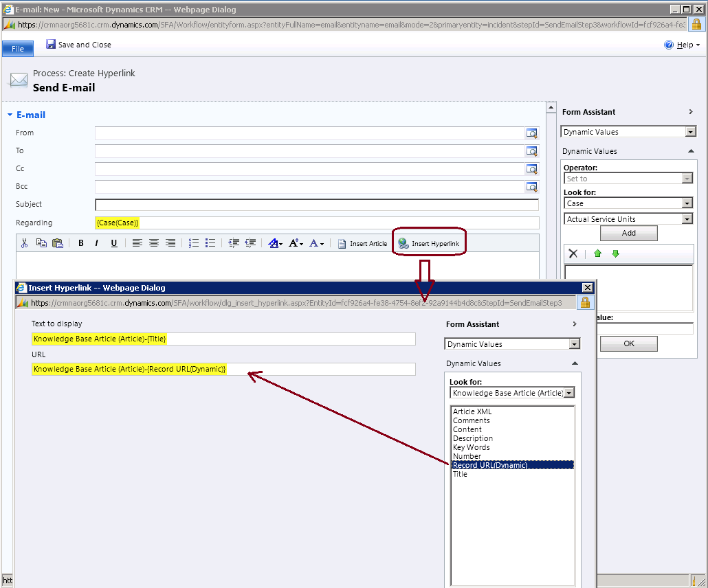This screenshot has height=588, width=708.
Task: Open the font color picker
Action: click(x=316, y=243)
